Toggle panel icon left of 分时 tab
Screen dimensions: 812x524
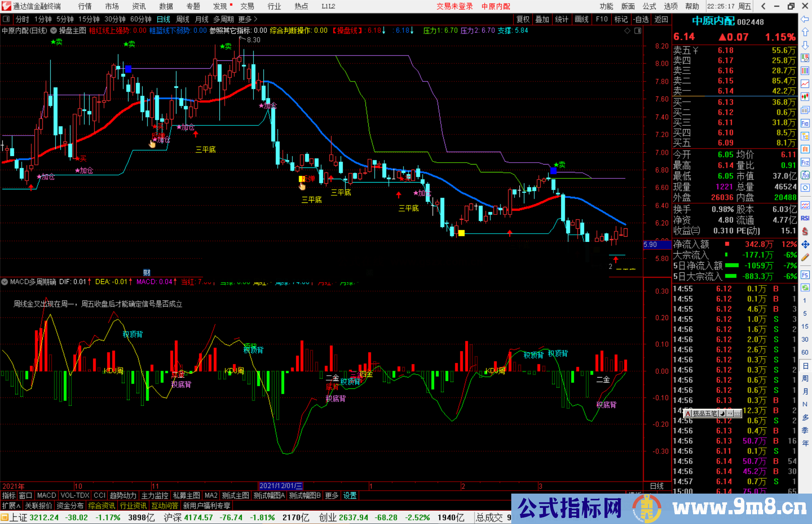coord(6,19)
